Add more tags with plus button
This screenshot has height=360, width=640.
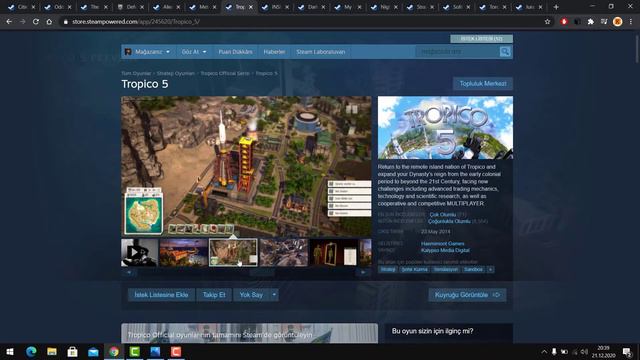click(x=490, y=269)
